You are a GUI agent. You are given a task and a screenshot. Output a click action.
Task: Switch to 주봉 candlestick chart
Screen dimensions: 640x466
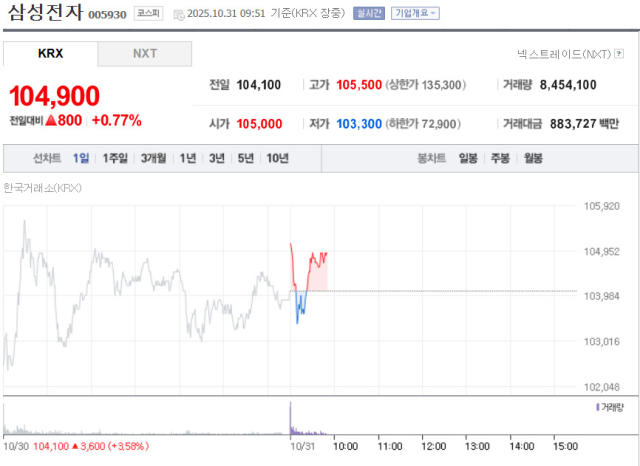(500, 158)
